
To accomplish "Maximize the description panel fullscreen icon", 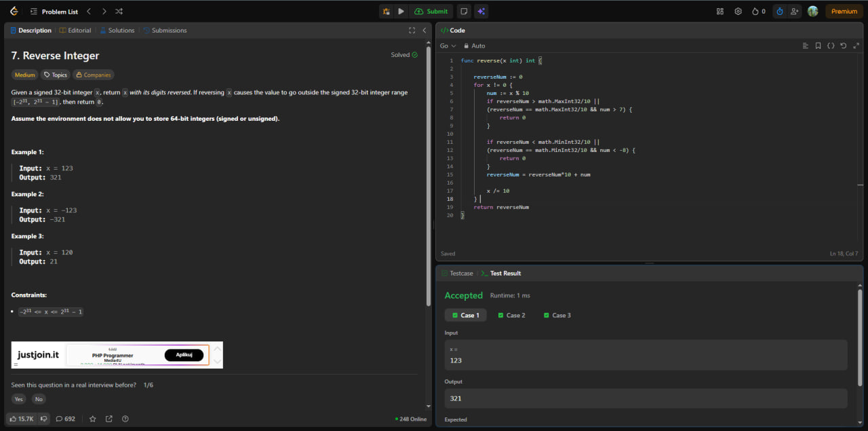I will point(412,31).
